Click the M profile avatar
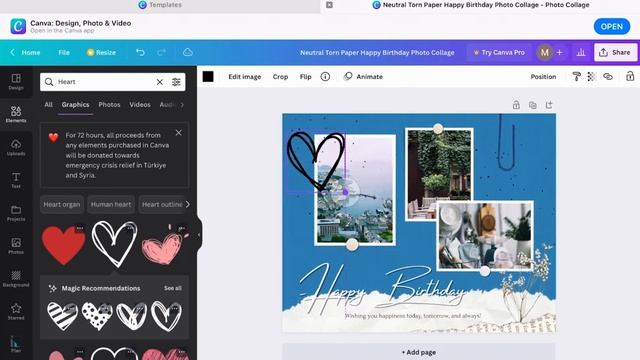640x360 pixels. pos(544,52)
